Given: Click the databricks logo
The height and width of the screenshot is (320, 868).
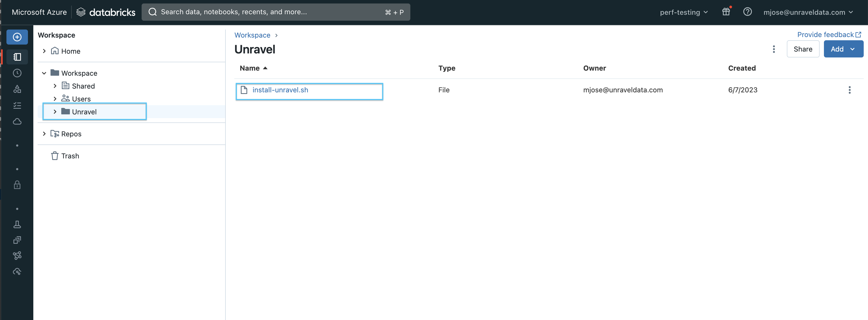Looking at the screenshot, I should click(x=106, y=12).
